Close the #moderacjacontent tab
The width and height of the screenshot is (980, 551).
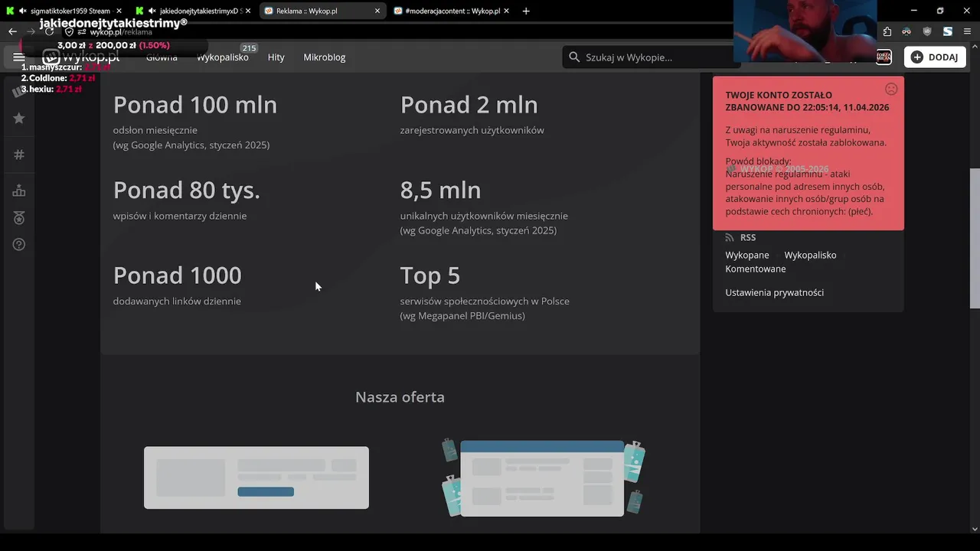point(507,11)
